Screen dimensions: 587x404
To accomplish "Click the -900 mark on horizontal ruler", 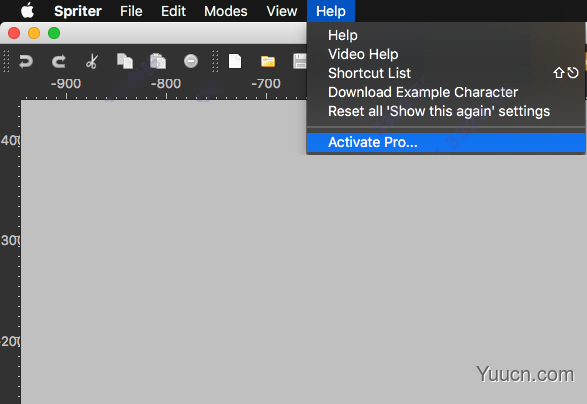I will (66, 83).
